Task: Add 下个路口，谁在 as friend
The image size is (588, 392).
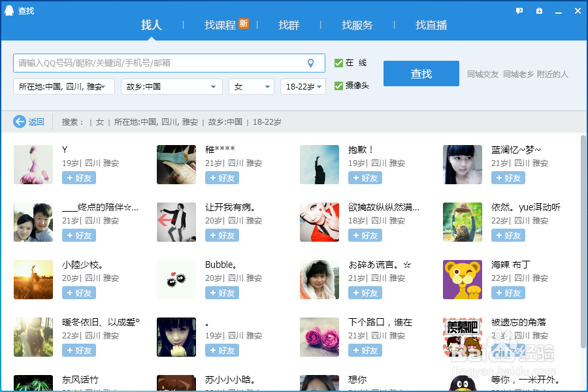Action: click(365, 350)
